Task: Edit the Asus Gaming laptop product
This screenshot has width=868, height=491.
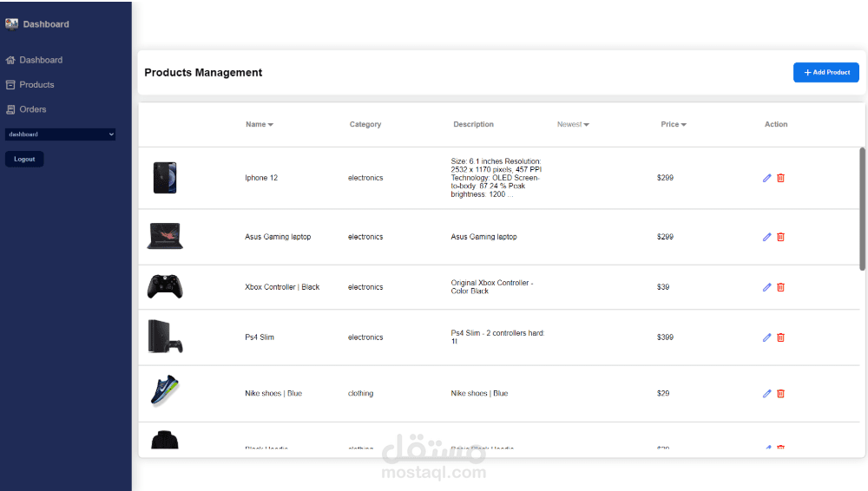Action: 766,237
